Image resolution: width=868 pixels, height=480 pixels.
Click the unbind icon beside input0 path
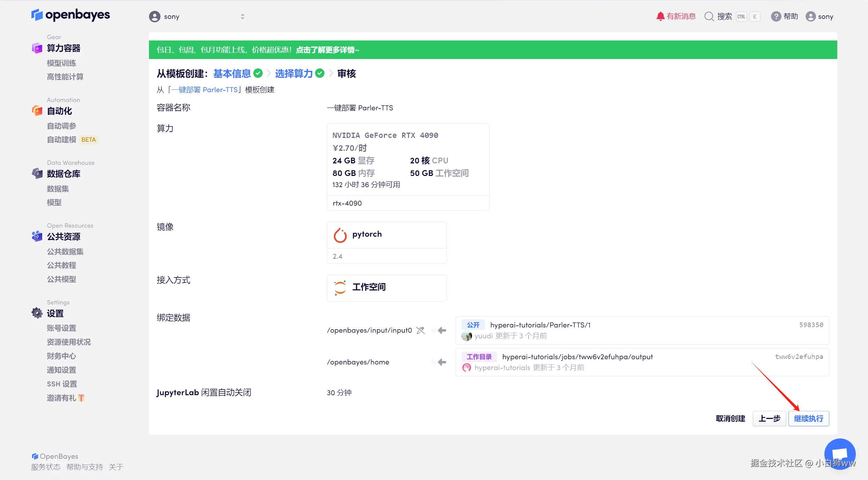(x=420, y=330)
